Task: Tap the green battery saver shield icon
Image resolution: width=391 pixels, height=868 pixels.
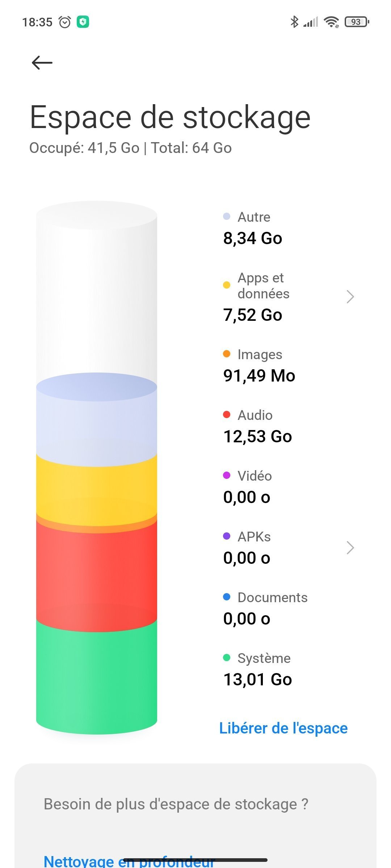Action: click(x=83, y=22)
